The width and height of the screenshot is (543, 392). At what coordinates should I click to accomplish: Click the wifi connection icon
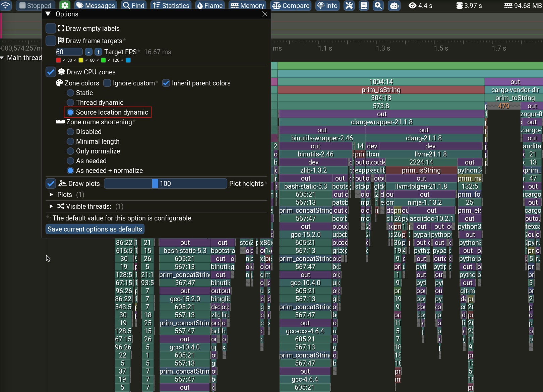[6, 5]
